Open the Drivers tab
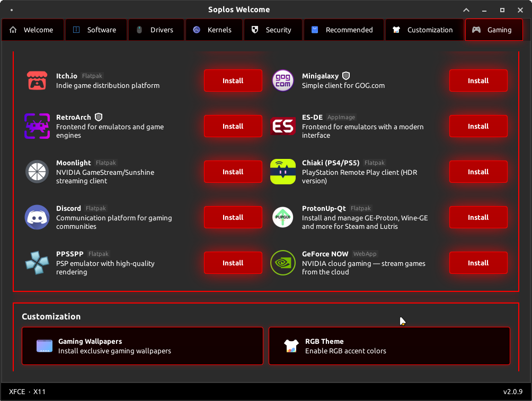The image size is (532, 401). tap(156, 30)
